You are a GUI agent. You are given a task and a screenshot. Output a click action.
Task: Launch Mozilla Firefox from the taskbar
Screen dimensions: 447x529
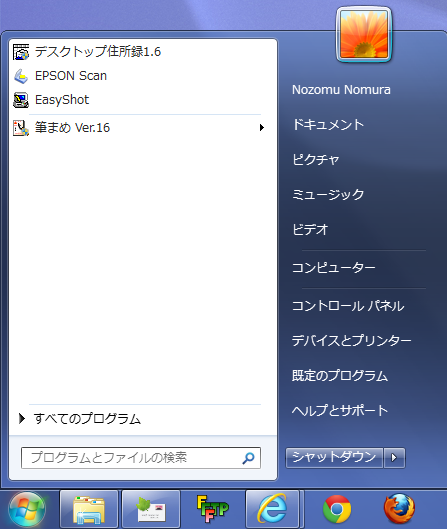tap(399, 509)
